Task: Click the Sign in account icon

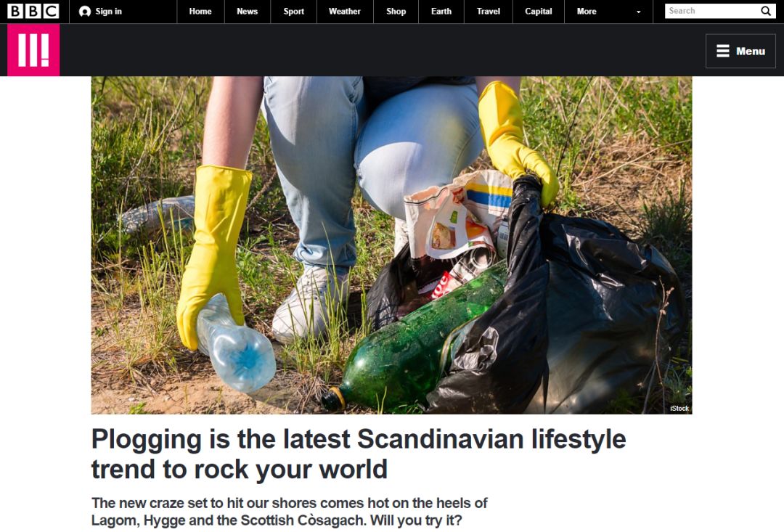Action: 85,11
